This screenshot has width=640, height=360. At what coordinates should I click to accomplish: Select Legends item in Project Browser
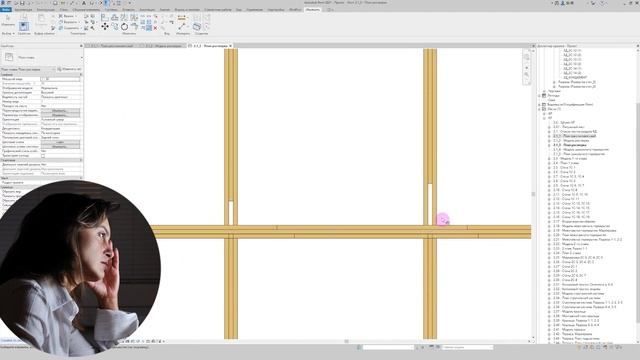pyautogui.click(x=554, y=96)
